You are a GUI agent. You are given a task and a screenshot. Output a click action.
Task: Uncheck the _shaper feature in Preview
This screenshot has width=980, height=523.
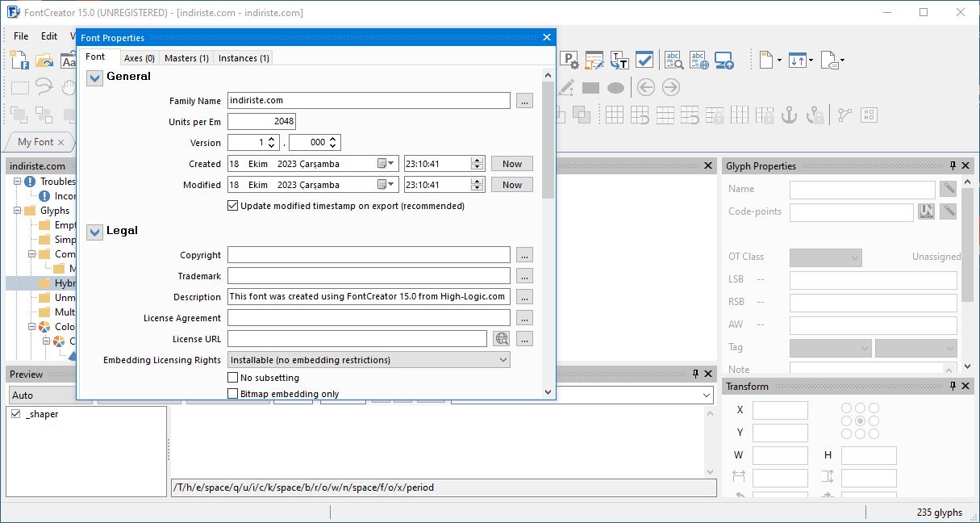15,414
